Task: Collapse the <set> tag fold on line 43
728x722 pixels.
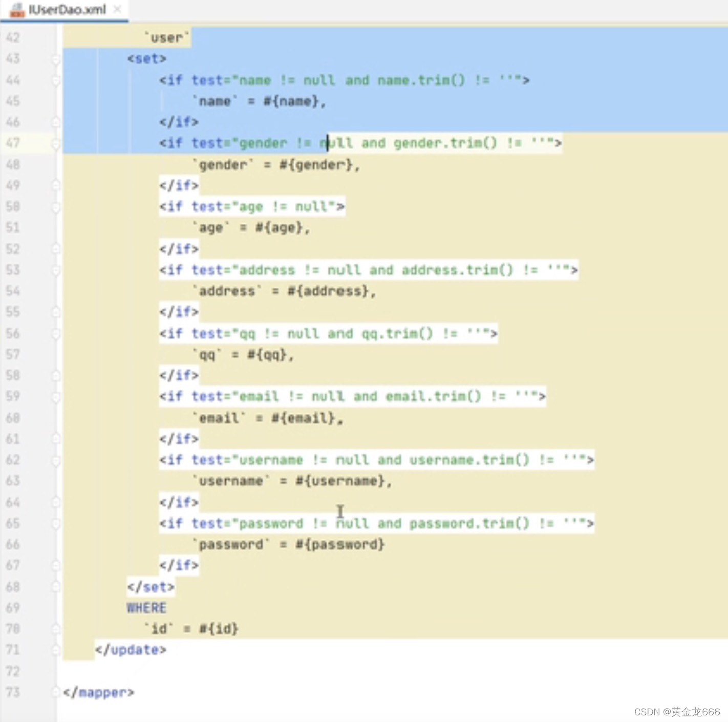Action: [56, 59]
